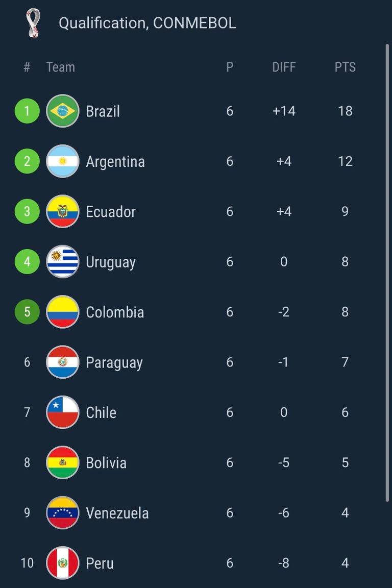Open the Paraguay flag icon
The image size is (392, 588).
point(63,362)
